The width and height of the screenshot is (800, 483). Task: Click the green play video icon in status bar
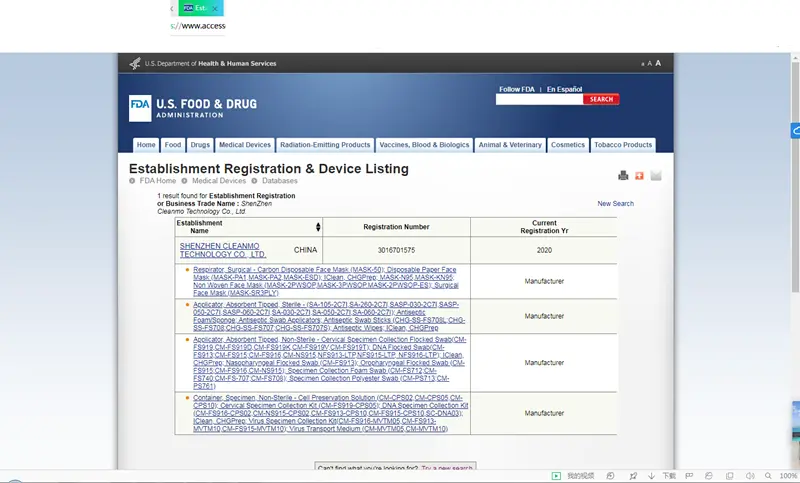[556, 476]
